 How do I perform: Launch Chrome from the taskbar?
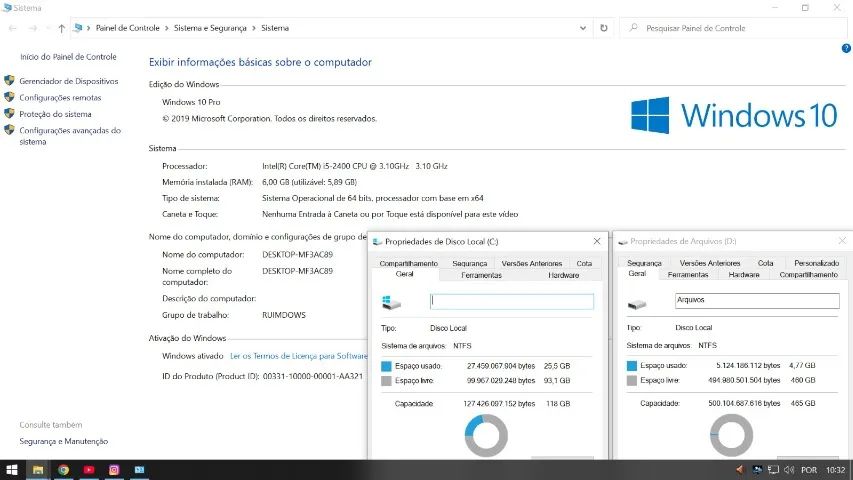(x=64, y=470)
